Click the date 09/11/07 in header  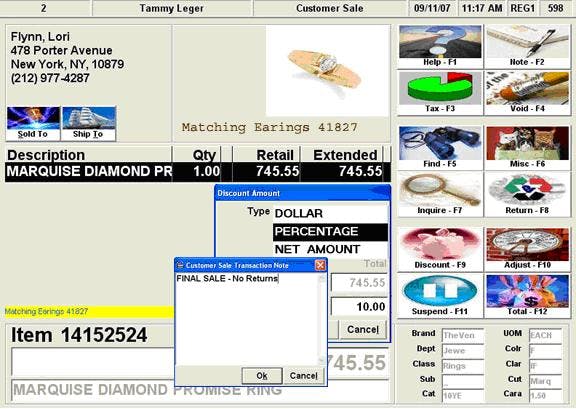coord(432,8)
